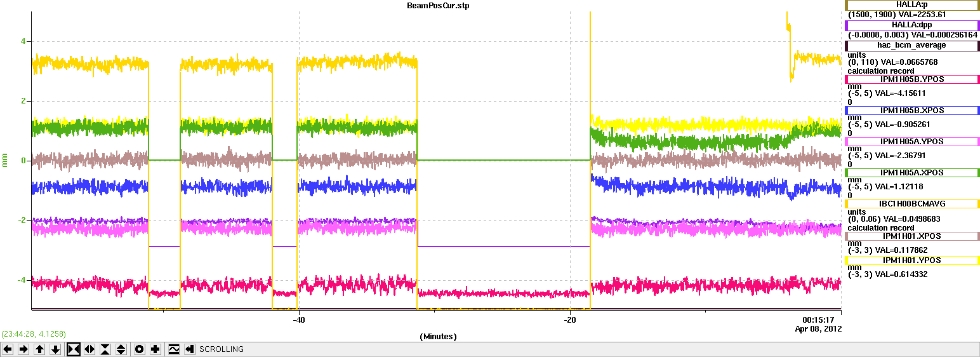Select the IPM1H05B.XPOS legend label

point(911,111)
